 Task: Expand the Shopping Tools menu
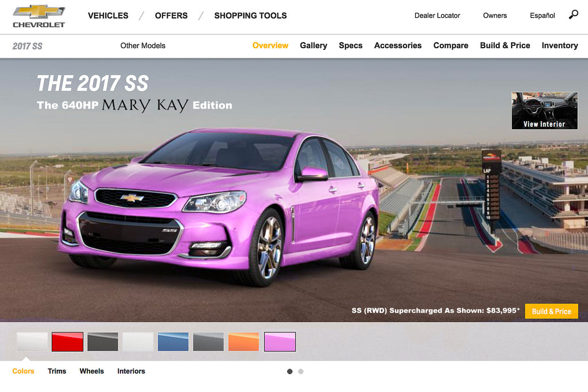pyautogui.click(x=250, y=15)
